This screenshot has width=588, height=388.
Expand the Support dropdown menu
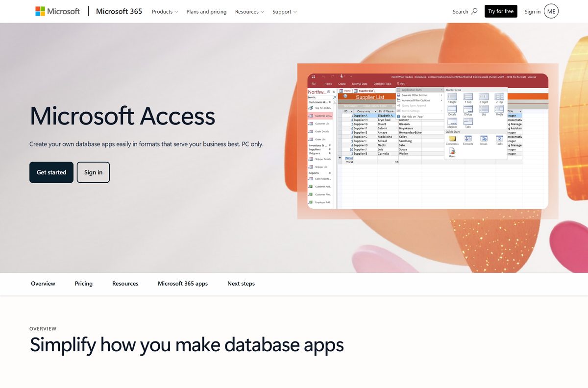coord(284,12)
